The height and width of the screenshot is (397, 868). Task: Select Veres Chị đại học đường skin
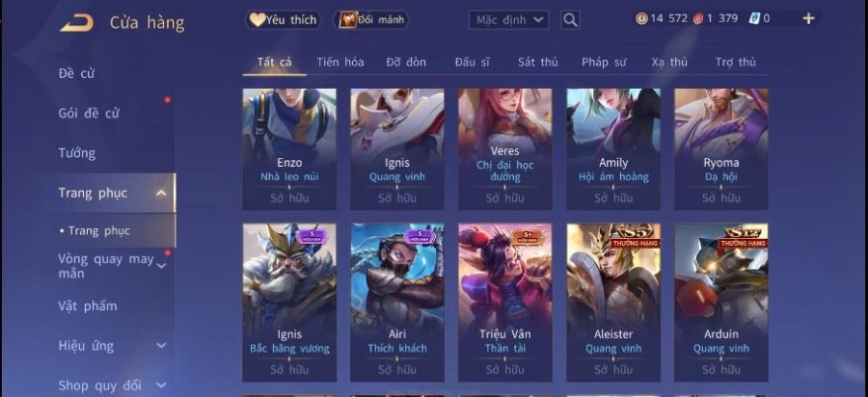(x=504, y=149)
